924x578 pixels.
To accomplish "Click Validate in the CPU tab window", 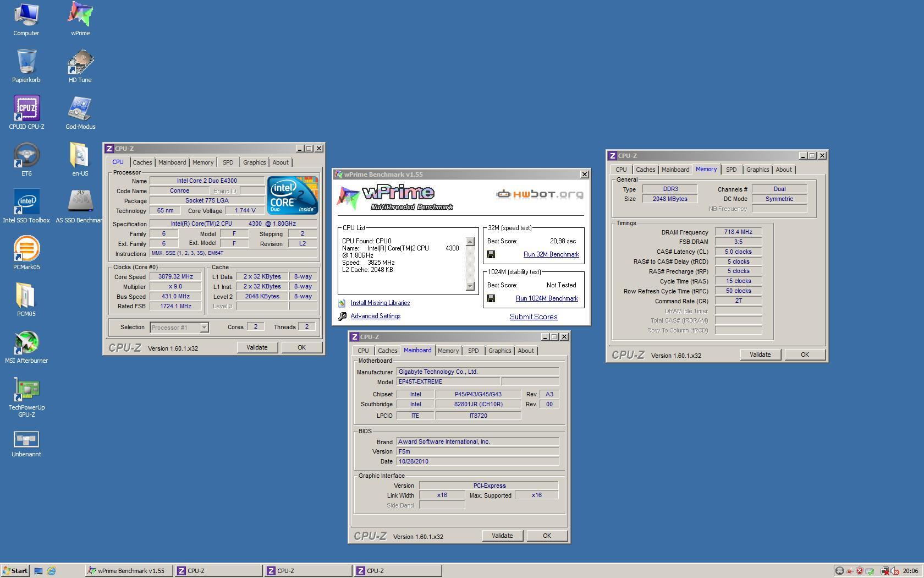I will (x=257, y=347).
